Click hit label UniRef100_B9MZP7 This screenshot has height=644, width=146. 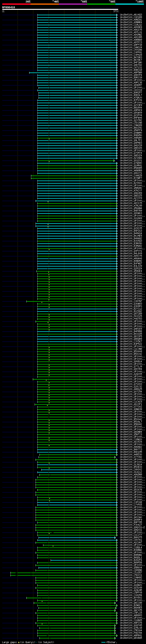coord(131,93)
